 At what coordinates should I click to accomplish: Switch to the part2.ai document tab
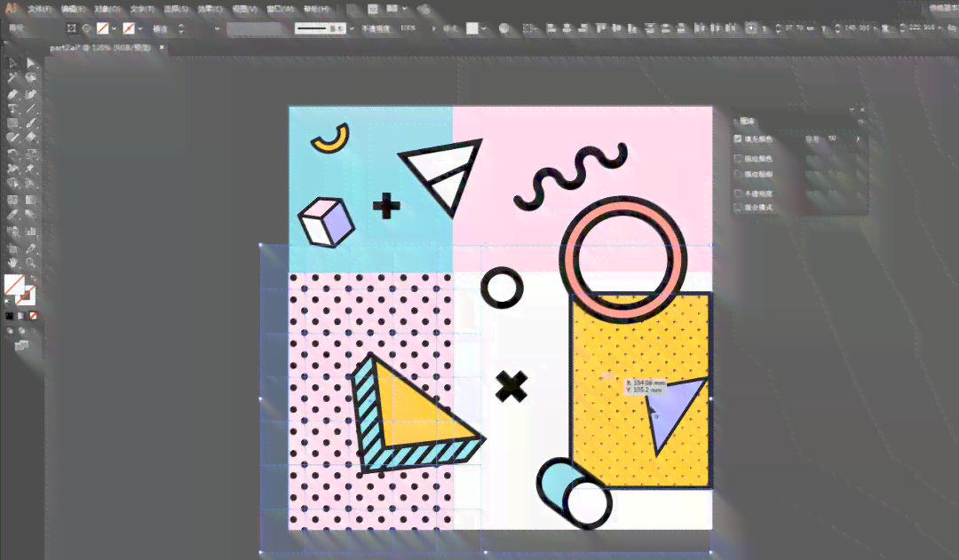click(x=100, y=48)
